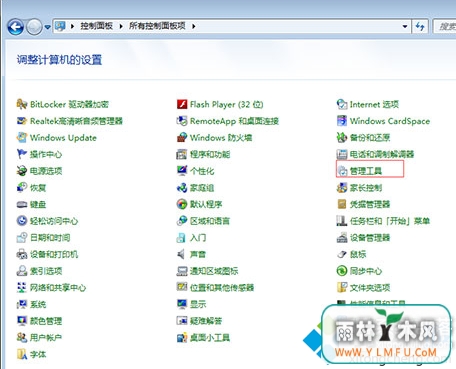456x369 pixels.
Task: Open 轻松访问中心 icon
Action: click(x=22, y=221)
